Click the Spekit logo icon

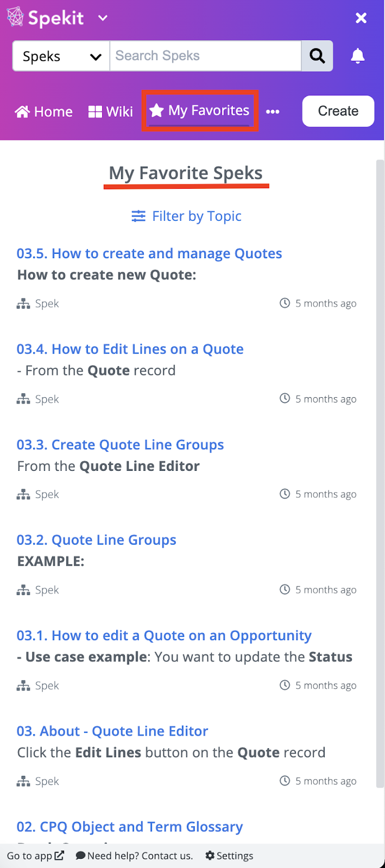point(15,17)
